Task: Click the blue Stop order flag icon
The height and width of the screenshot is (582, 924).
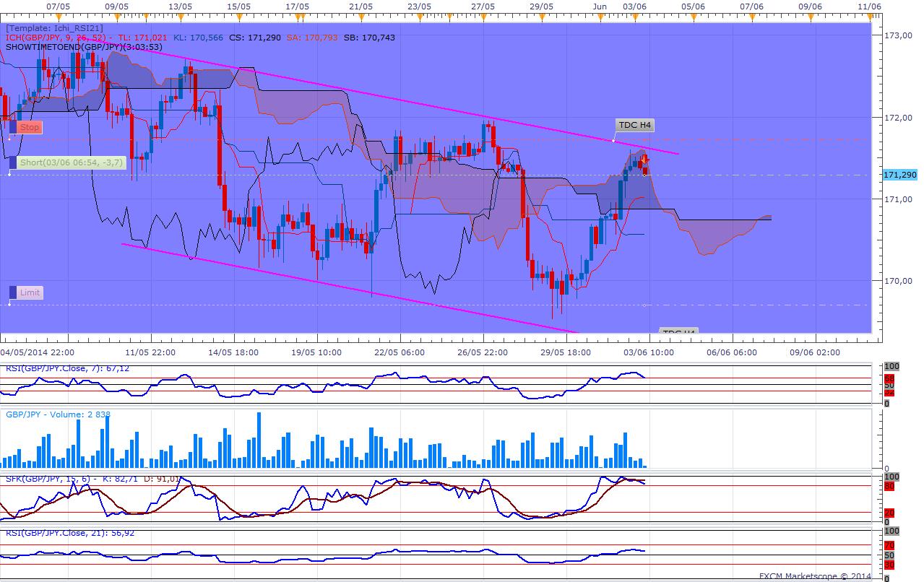Action: click(x=12, y=127)
